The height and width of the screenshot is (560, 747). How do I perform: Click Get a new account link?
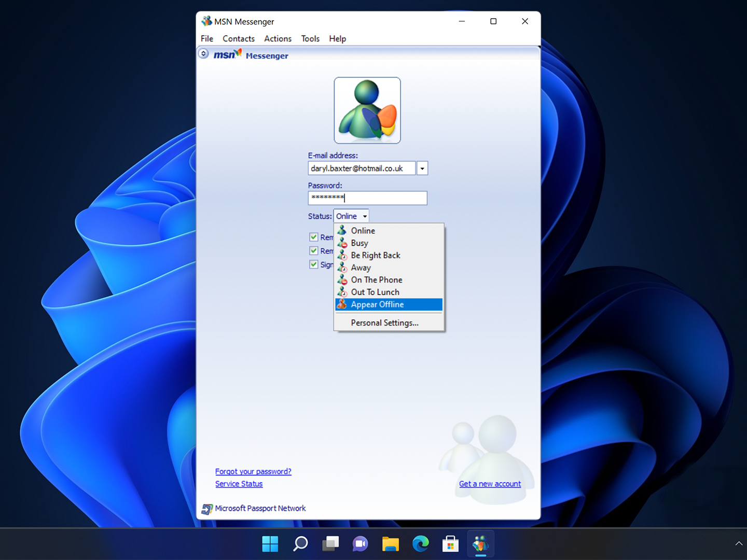pyautogui.click(x=490, y=484)
